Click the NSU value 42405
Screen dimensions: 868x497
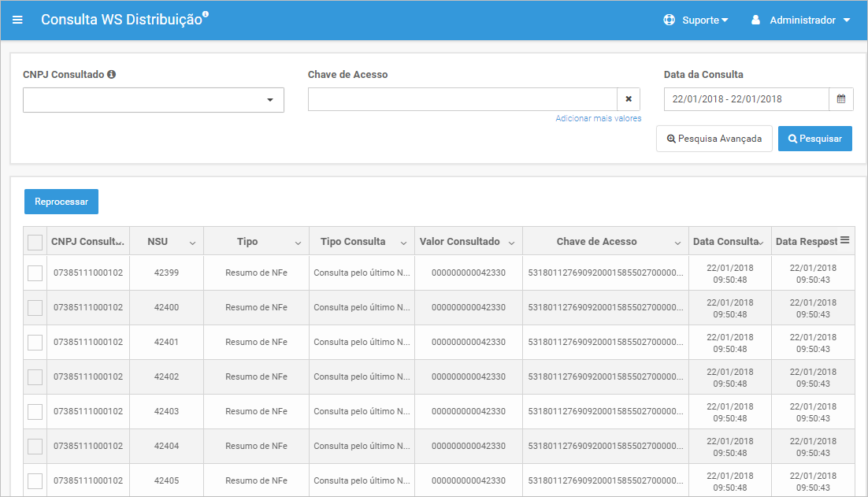(x=167, y=481)
